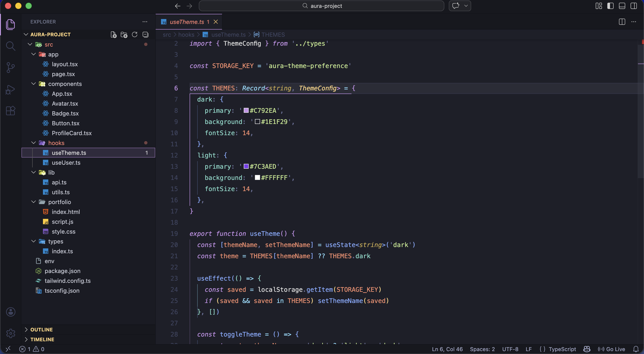Refresh the explorer file tree
644x354 pixels.
pyautogui.click(x=135, y=34)
